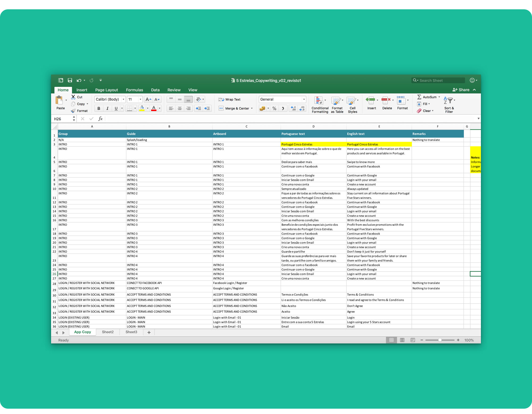Screen dimensions: 532x414
Task: Click the Share button
Action: pos(461,90)
